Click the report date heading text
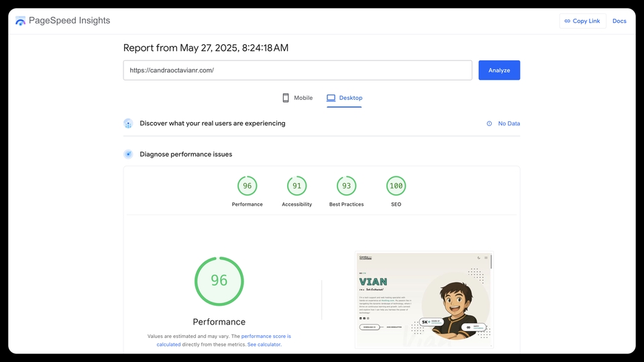Screen dimensions: 644x362 coord(206,48)
